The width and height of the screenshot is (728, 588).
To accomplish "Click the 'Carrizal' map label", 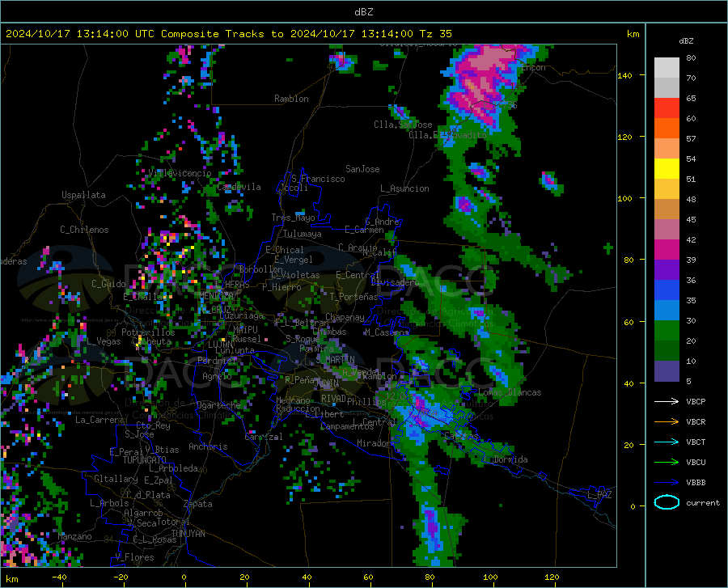I will pyautogui.click(x=263, y=437).
